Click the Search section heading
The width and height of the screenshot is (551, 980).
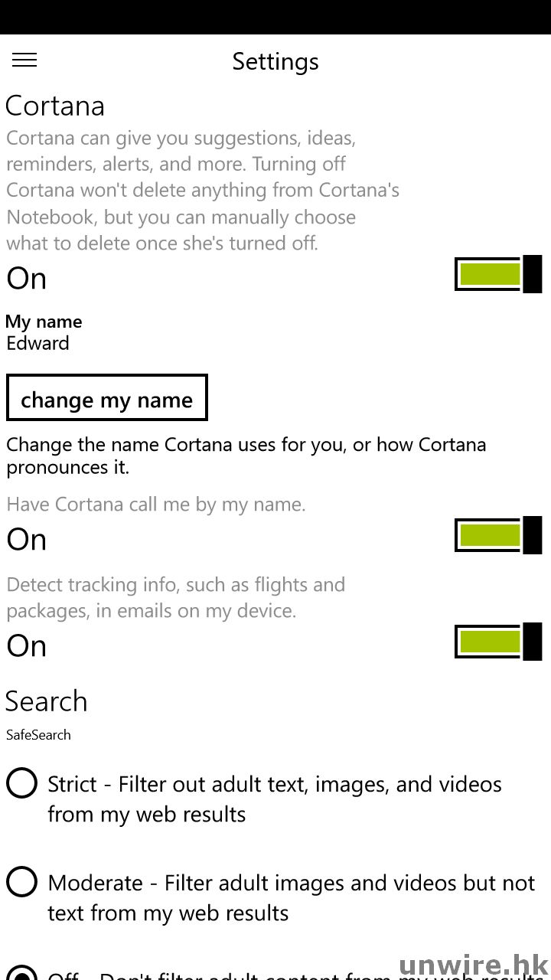tap(47, 701)
